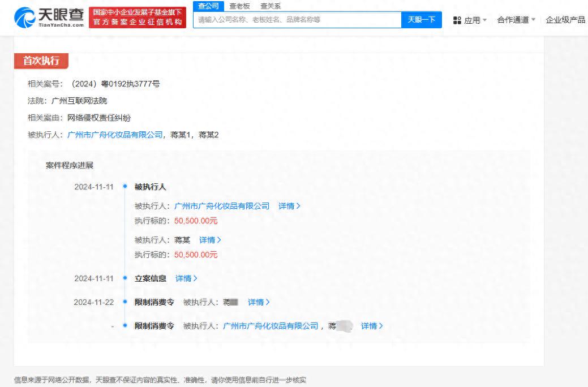
Task: Open 详情 next to 立案信息
Action: pyautogui.click(x=186, y=278)
